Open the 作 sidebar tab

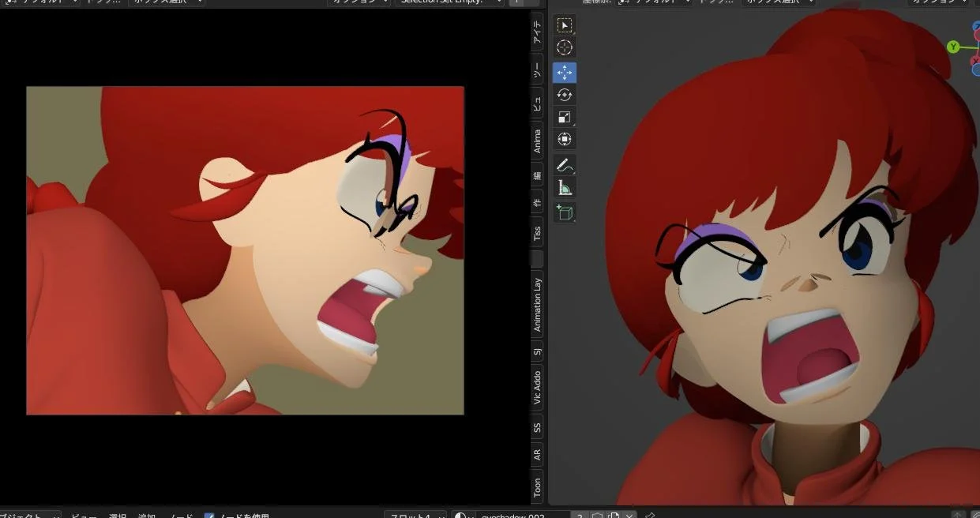tap(537, 204)
